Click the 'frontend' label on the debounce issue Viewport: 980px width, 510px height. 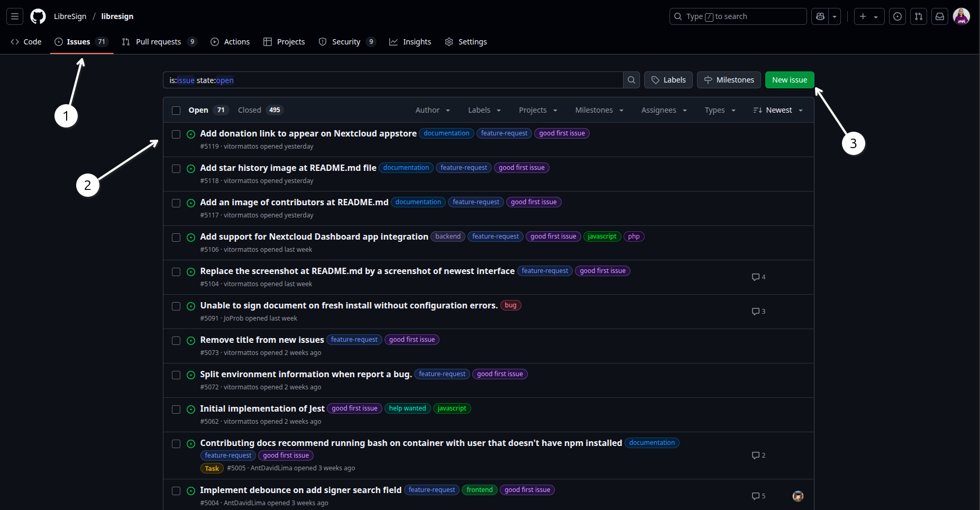[480, 490]
